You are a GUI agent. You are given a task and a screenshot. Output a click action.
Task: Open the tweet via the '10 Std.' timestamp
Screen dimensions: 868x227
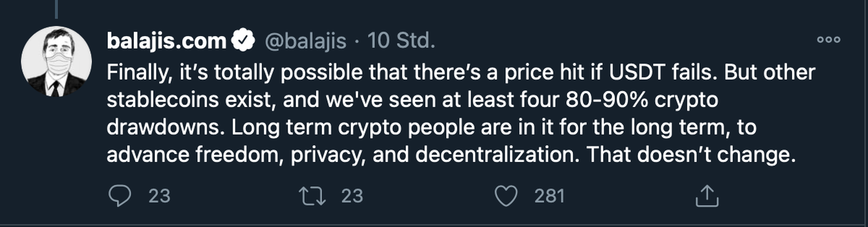coord(401,41)
